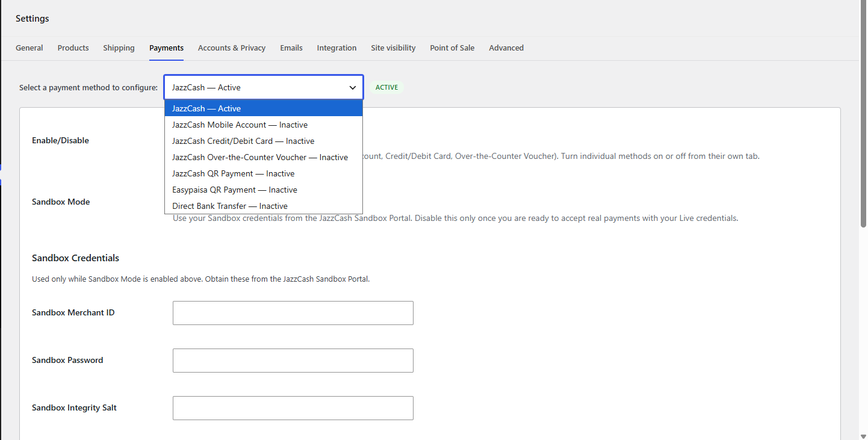This screenshot has width=868, height=440.
Task: Pick JazzCash Over-the-Counter Voucher — Inactive
Action: (x=264, y=157)
